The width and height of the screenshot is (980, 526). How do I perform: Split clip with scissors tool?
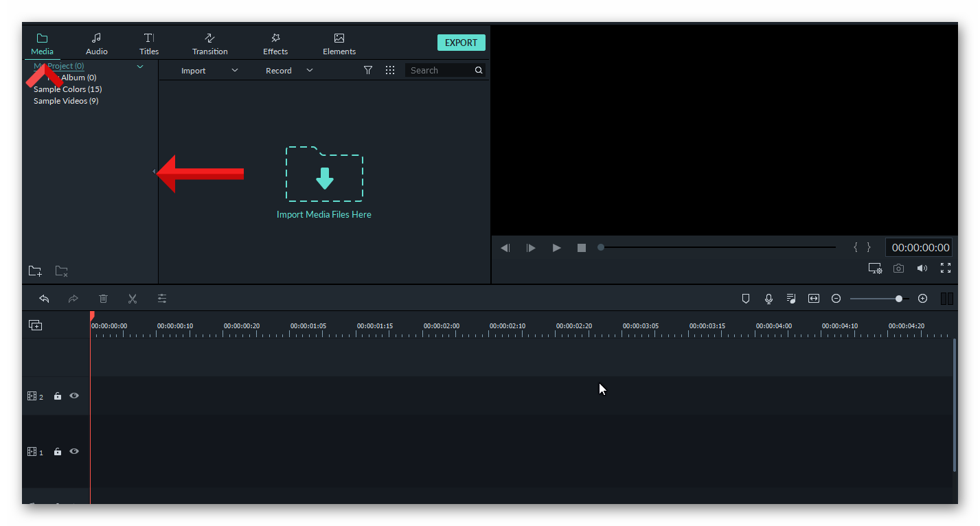click(x=133, y=299)
